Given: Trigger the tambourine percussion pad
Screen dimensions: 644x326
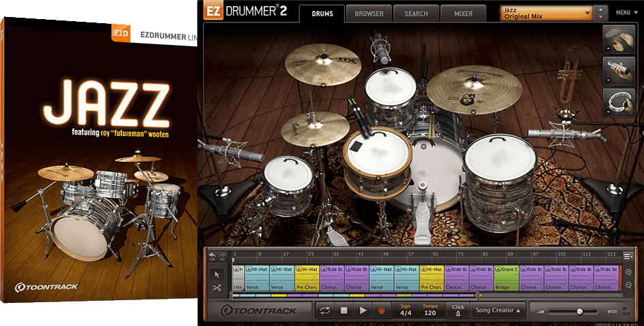Looking at the screenshot, I should [619, 103].
